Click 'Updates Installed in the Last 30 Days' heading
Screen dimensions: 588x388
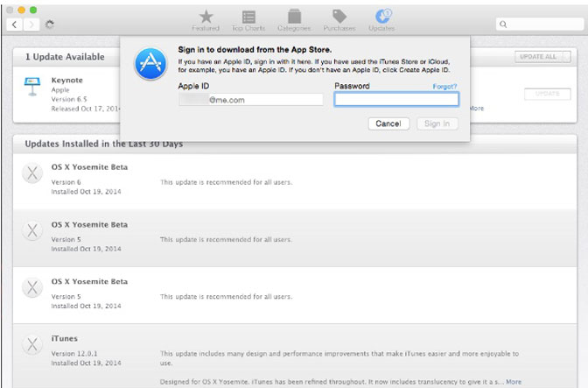point(104,144)
